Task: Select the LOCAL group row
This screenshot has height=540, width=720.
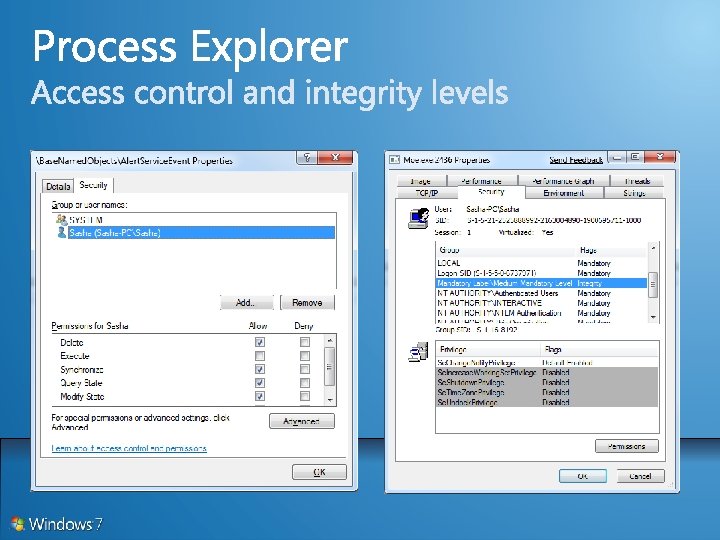Action: [x=541, y=263]
